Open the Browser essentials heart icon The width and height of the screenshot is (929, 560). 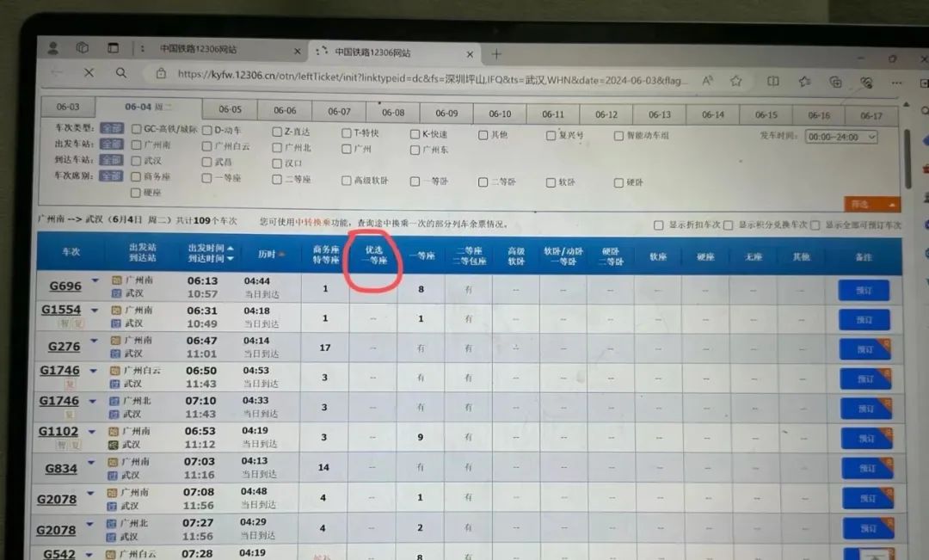pos(866,83)
